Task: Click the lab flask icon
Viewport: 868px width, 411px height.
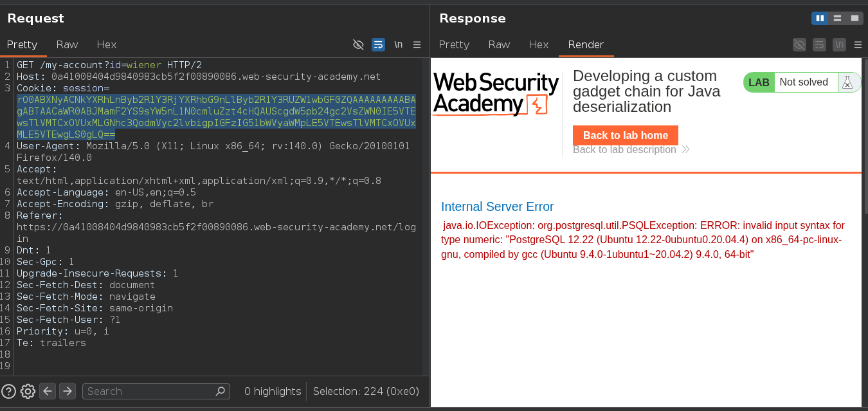Action: click(847, 82)
